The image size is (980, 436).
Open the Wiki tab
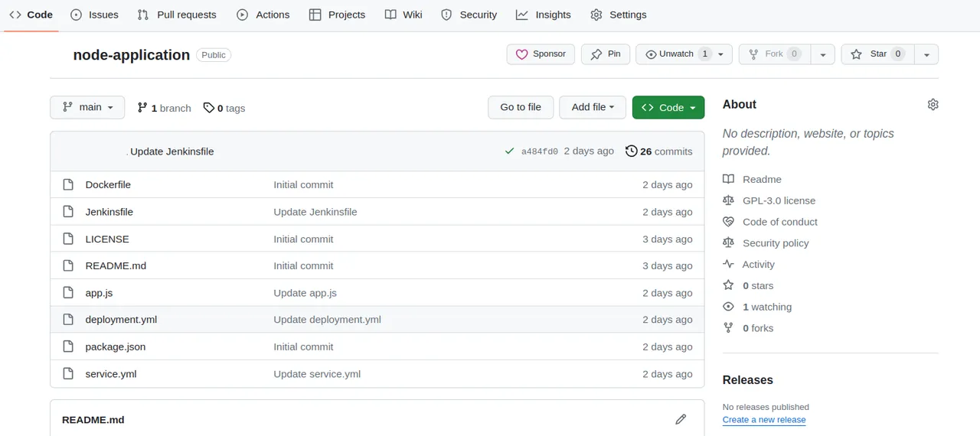(403, 15)
